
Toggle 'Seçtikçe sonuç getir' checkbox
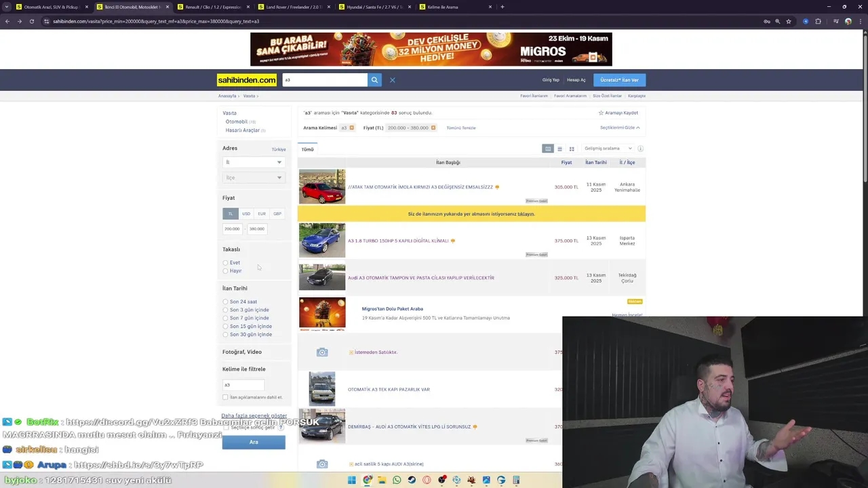pos(226,428)
